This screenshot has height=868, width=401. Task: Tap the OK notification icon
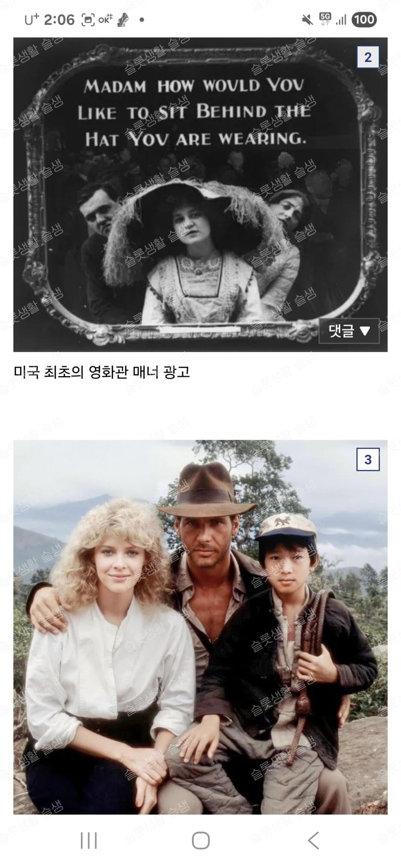point(106,20)
